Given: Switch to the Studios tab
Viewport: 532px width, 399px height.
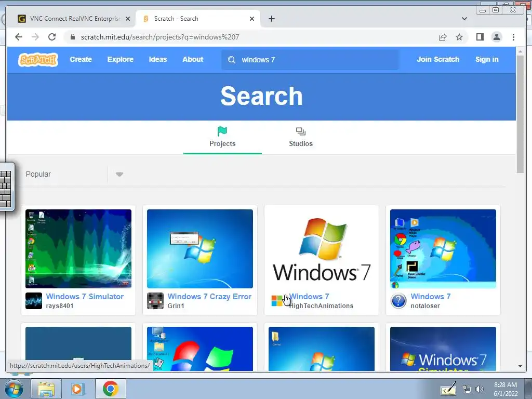Looking at the screenshot, I should (x=301, y=137).
